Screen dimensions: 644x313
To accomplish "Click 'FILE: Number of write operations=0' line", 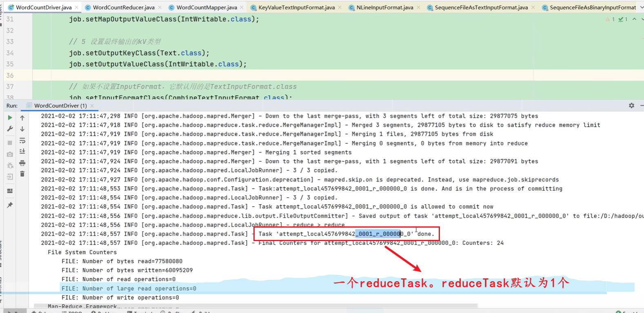I will [120, 297].
